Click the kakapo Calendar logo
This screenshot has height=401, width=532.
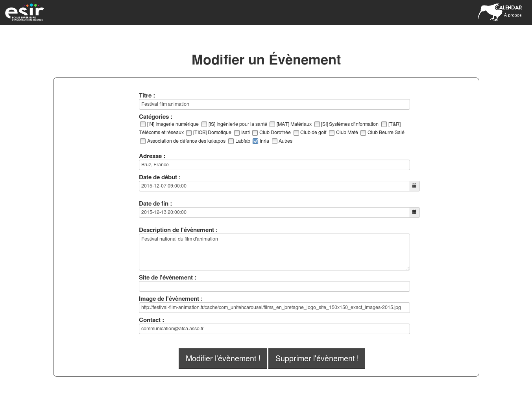490,12
